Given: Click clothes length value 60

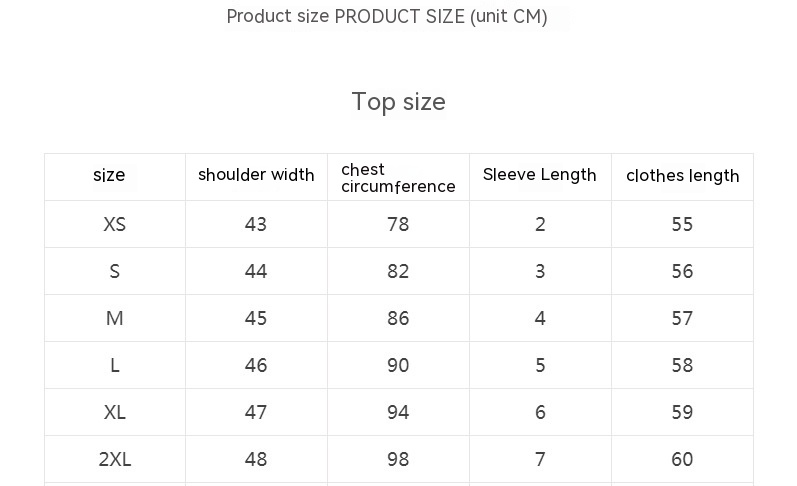Looking at the screenshot, I should [x=682, y=459].
